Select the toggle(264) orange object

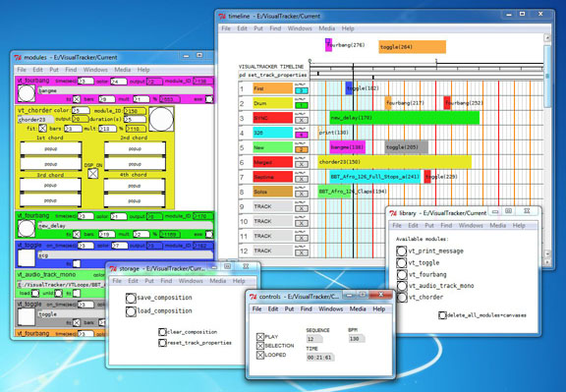point(413,47)
